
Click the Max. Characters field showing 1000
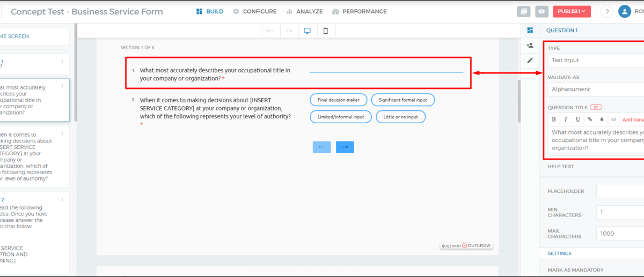pos(620,234)
